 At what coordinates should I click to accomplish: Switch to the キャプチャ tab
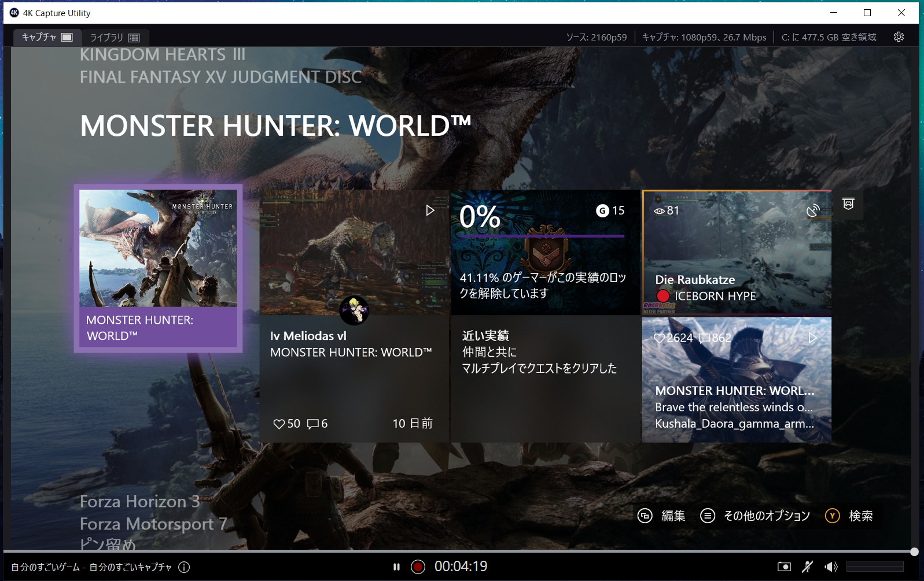click(47, 37)
